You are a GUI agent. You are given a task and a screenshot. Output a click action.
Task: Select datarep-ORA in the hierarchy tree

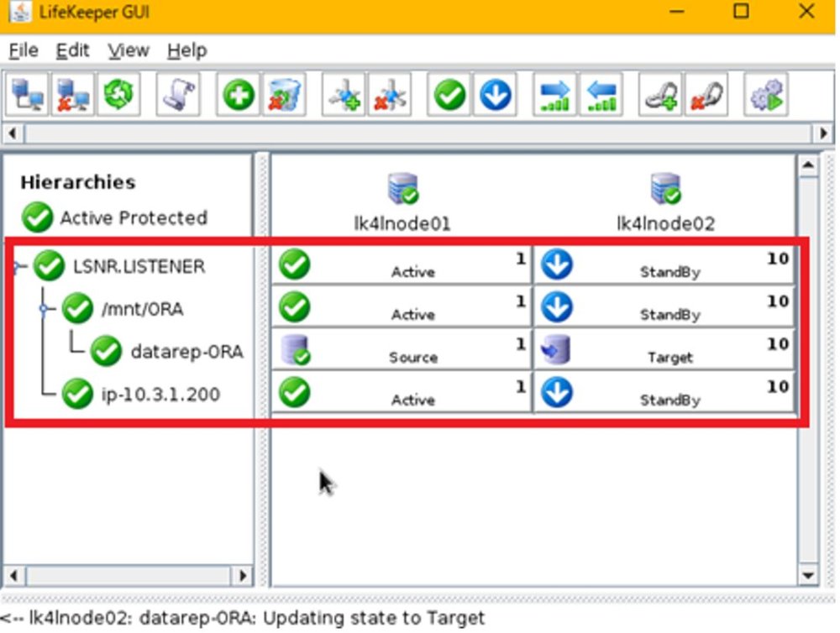coord(187,352)
